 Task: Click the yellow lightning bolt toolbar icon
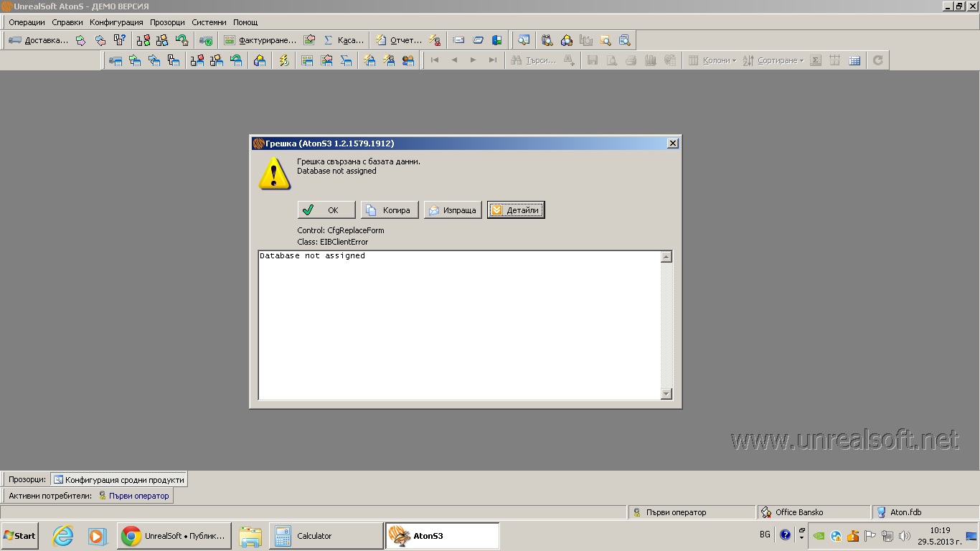click(x=284, y=61)
